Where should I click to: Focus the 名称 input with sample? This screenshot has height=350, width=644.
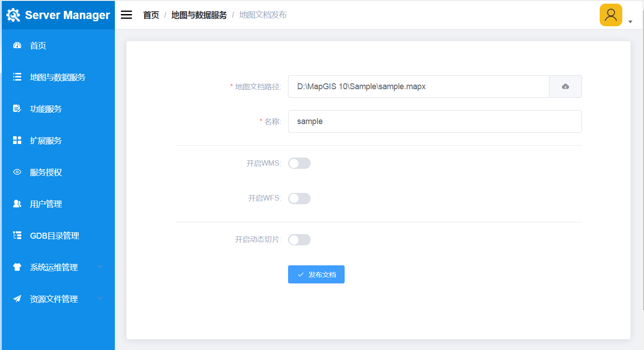click(x=435, y=121)
